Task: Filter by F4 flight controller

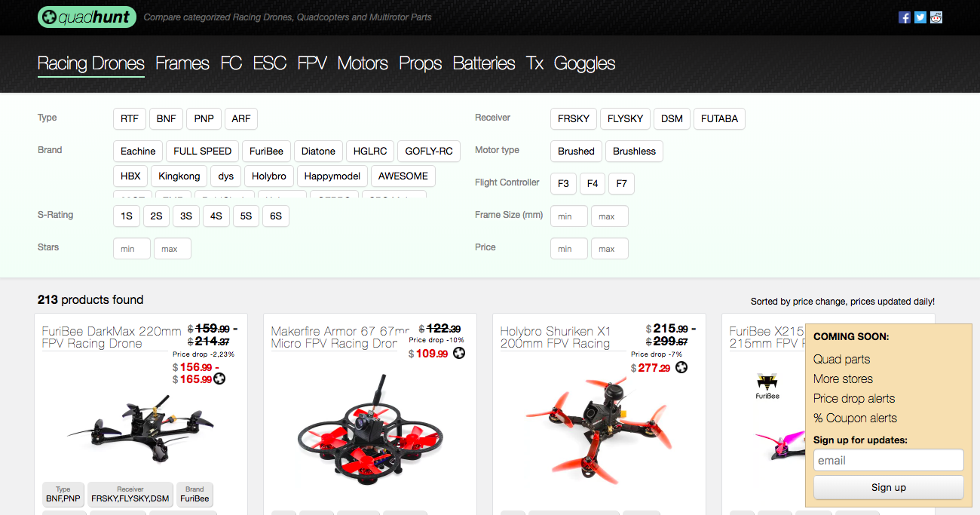Action: coord(593,183)
